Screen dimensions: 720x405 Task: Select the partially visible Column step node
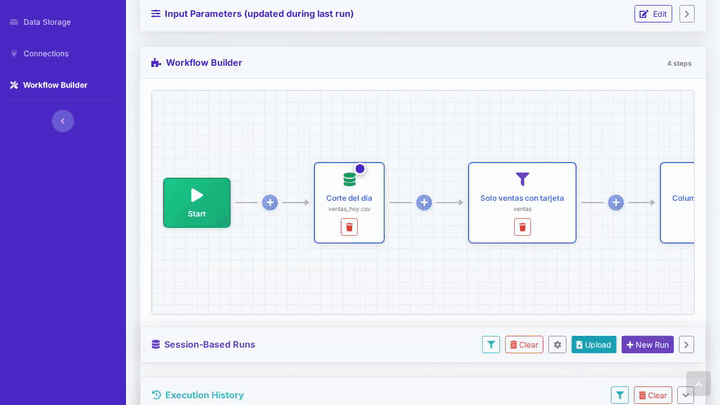tap(677, 202)
